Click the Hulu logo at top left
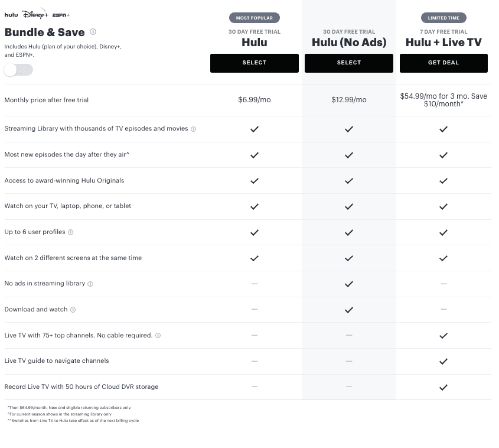 click(11, 15)
